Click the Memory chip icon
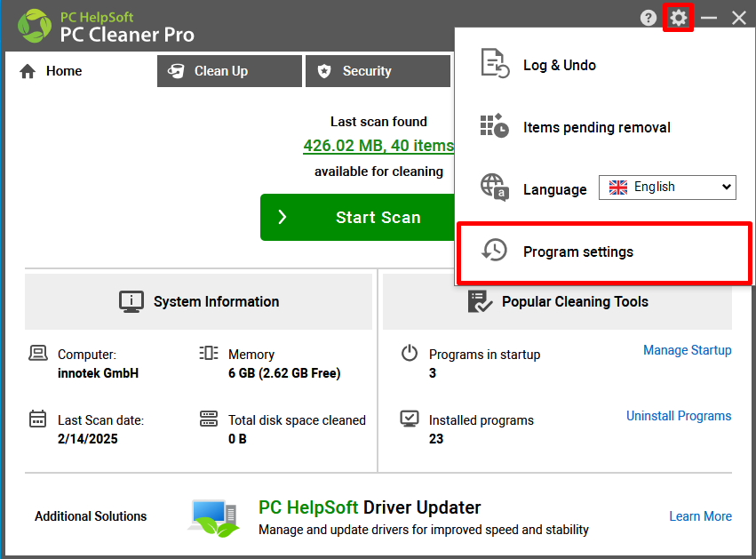The height and width of the screenshot is (559, 756). [209, 353]
